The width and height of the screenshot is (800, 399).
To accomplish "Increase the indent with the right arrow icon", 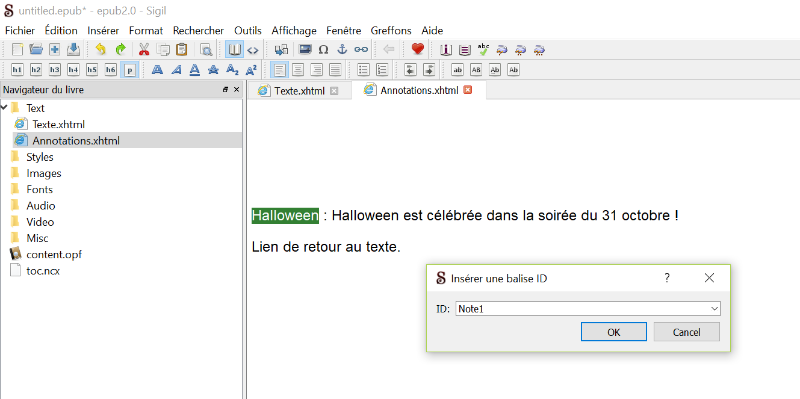I will pyautogui.click(x=429, y=69).
